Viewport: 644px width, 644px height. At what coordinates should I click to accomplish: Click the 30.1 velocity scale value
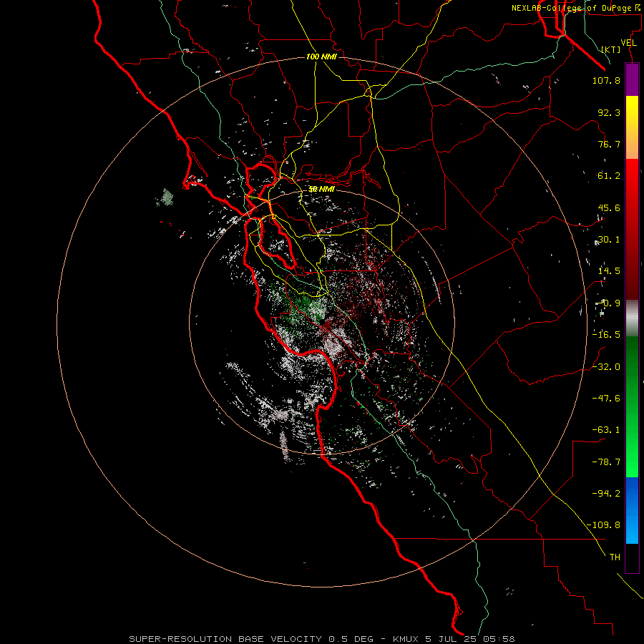pos(609,240)
